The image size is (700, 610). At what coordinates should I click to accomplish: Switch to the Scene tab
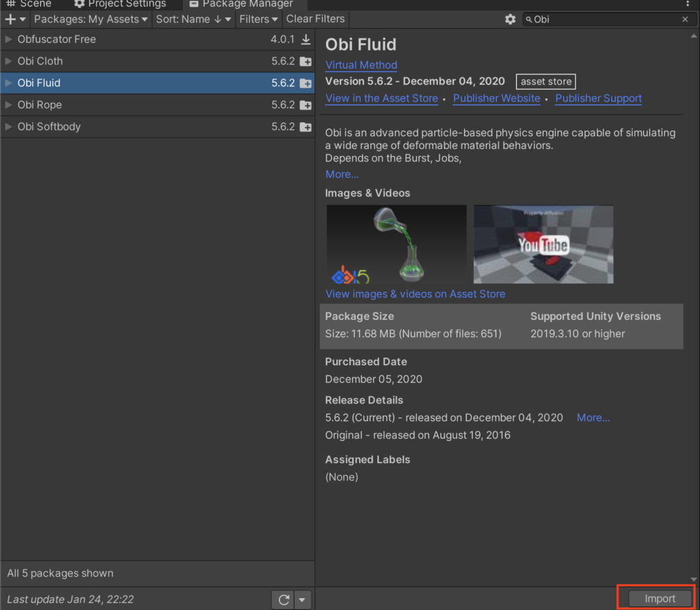coord(29,4)
